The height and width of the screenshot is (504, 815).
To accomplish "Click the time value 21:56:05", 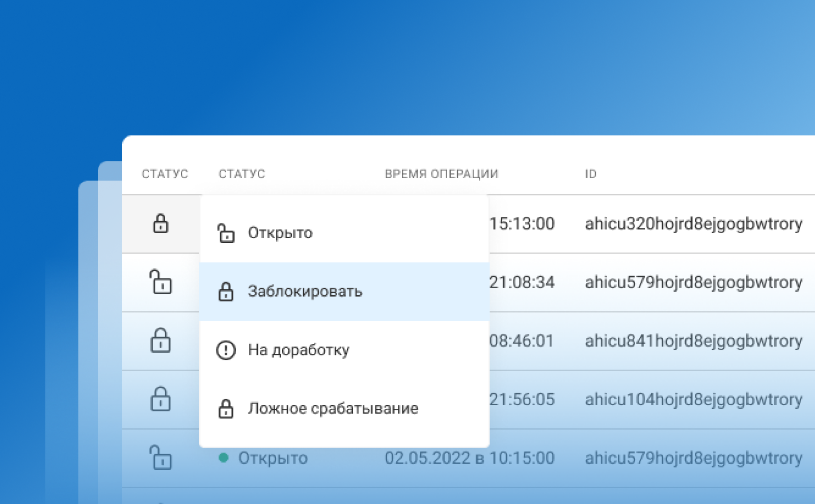I will (x=522, y=400).
